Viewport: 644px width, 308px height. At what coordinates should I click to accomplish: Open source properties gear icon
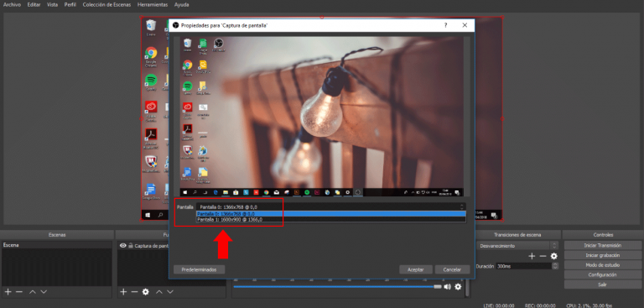pyautogui.click(x=145, y=291)
